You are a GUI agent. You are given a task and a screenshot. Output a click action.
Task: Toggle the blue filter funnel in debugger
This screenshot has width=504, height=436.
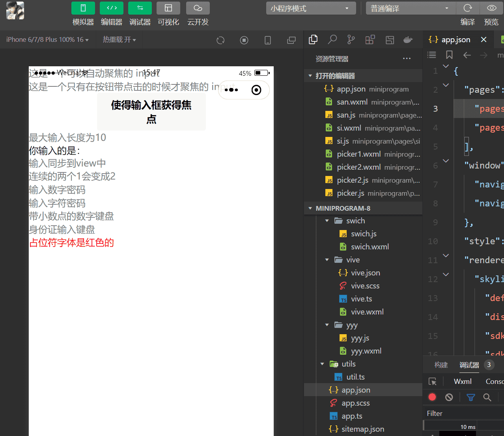click(470, 397)
